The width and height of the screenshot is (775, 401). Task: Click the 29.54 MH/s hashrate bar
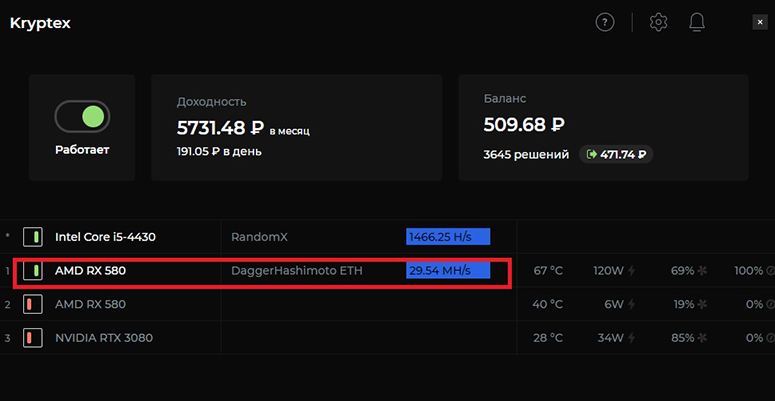[448, 270]
